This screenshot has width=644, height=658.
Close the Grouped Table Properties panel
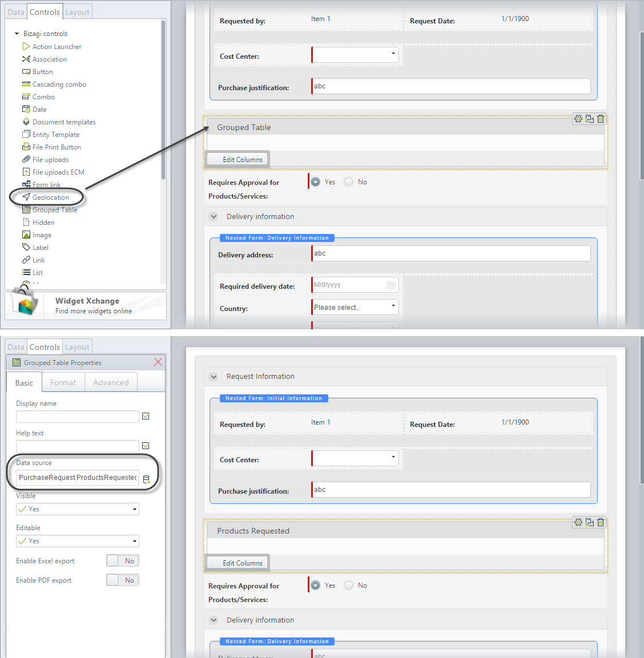158,362
